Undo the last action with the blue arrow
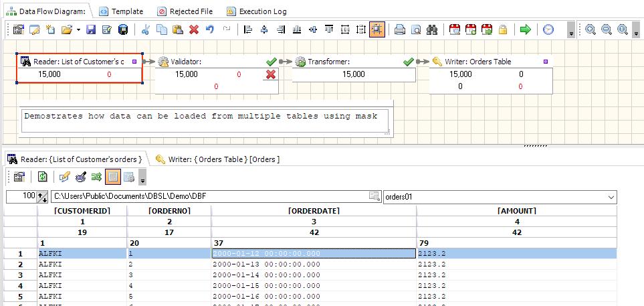644x306 pixels. pyautogui.click(x=210, y=29)
